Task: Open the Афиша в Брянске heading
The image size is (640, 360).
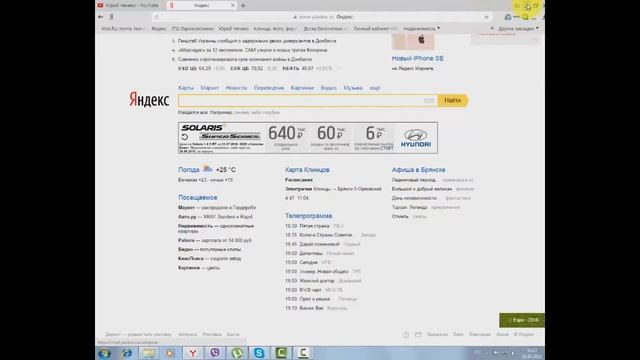Action: click(x=418, y=169)
